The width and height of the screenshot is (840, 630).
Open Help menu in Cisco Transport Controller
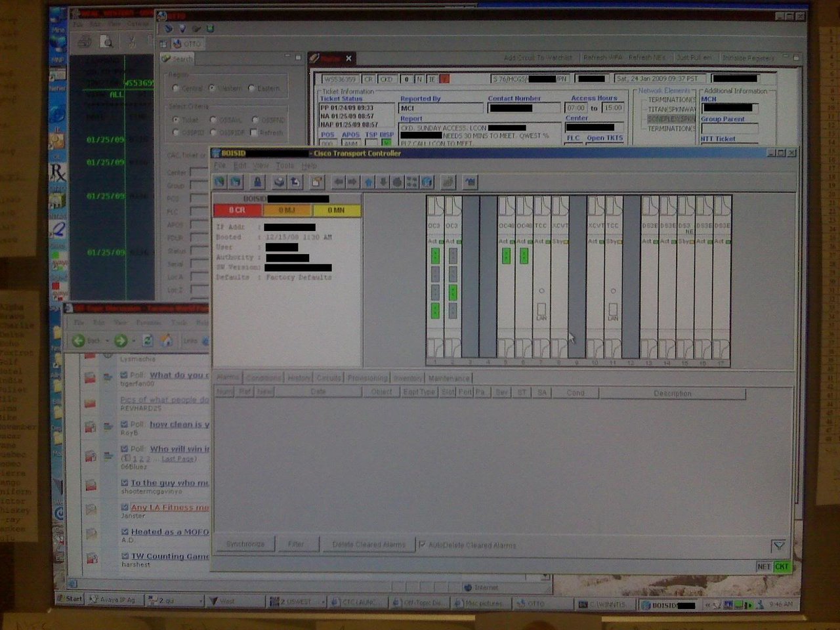309,166
